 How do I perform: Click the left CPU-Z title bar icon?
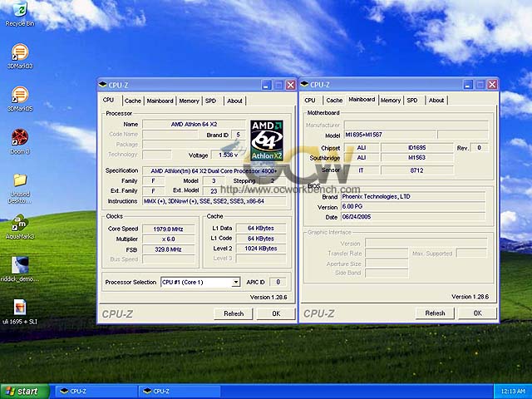point(102,85)
